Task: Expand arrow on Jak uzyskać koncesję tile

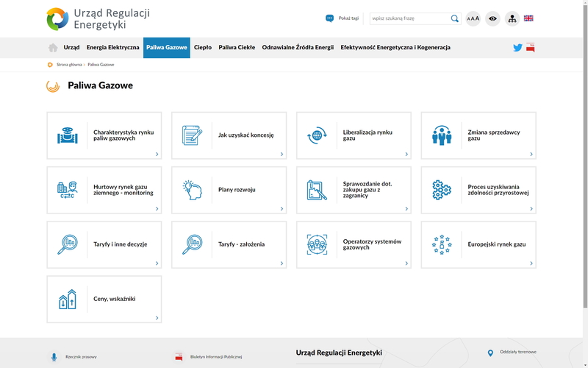Action: (282, 155)
